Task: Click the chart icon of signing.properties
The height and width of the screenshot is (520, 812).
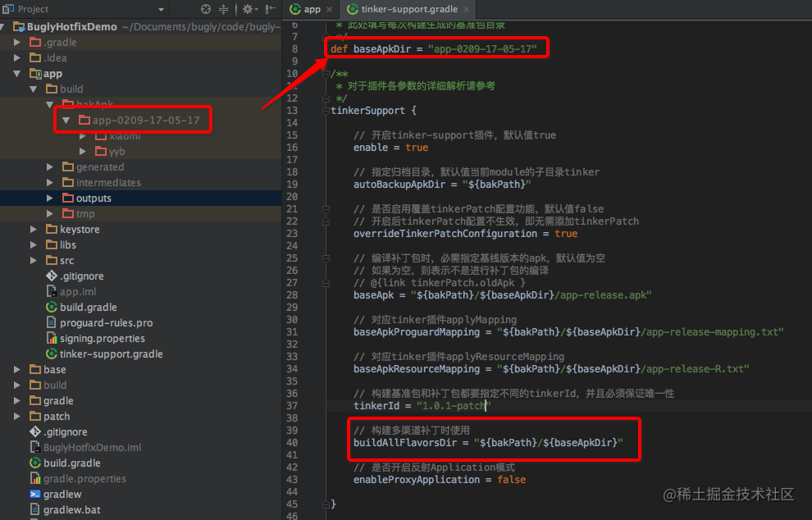Action: (52, 338)
